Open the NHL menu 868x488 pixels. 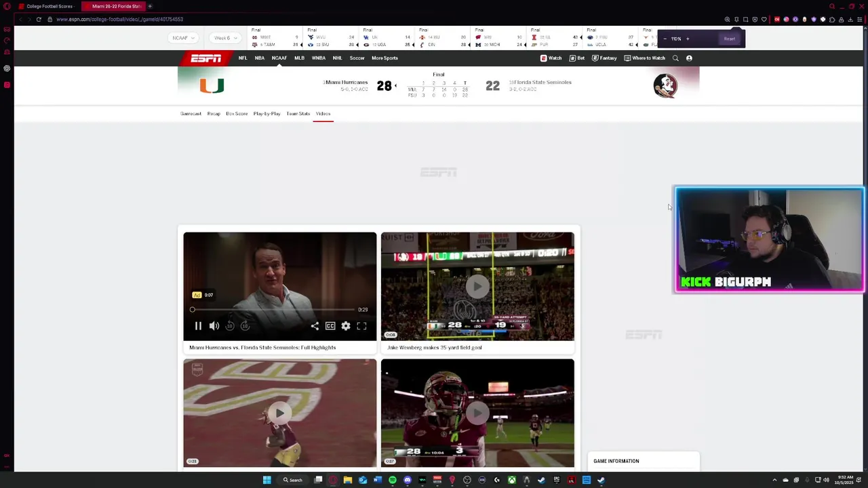pos(337,58)
